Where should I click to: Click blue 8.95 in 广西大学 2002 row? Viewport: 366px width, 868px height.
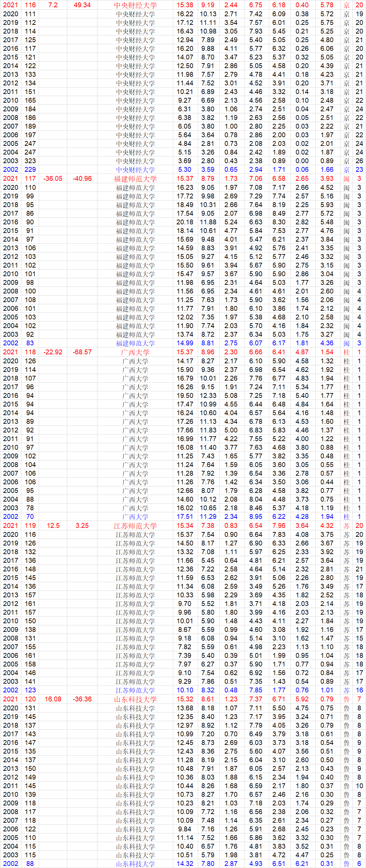[256, 517]
